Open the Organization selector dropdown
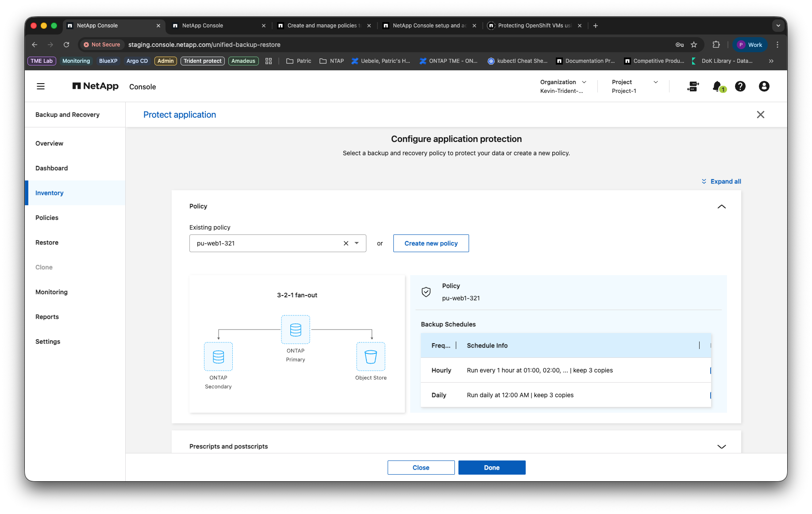 pyautogui.click(x=563, y=86)
